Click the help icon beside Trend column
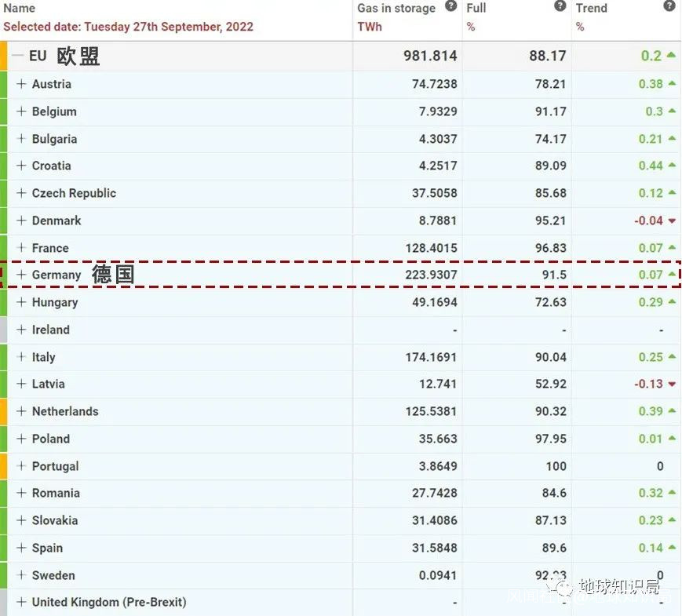 [669, 6]
